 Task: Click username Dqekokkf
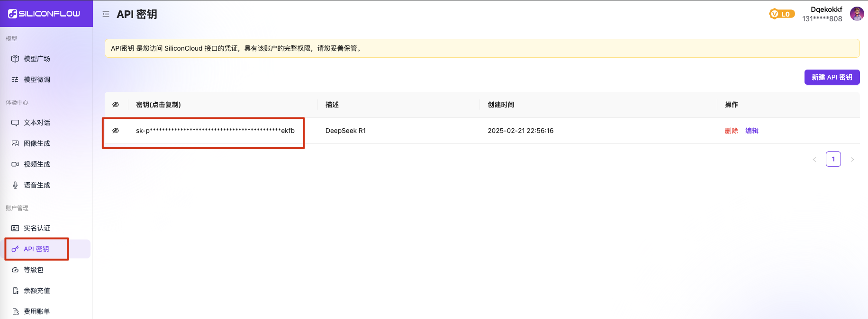click(x=826, y=9)
